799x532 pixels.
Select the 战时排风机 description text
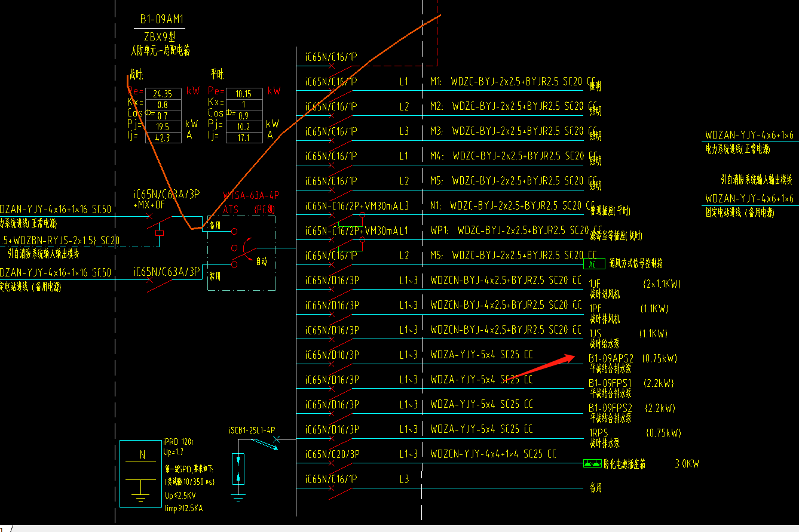(605, 319)
